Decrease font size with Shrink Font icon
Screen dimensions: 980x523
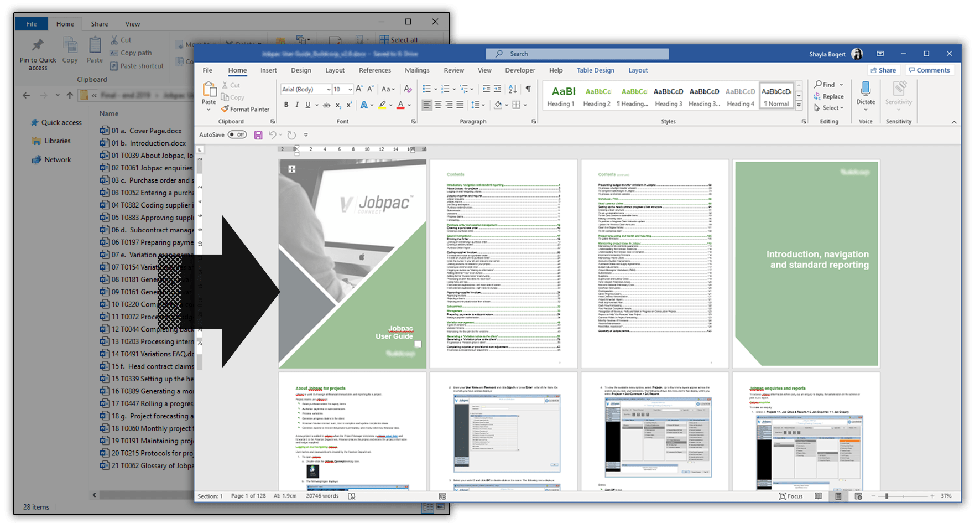(371, 89)
